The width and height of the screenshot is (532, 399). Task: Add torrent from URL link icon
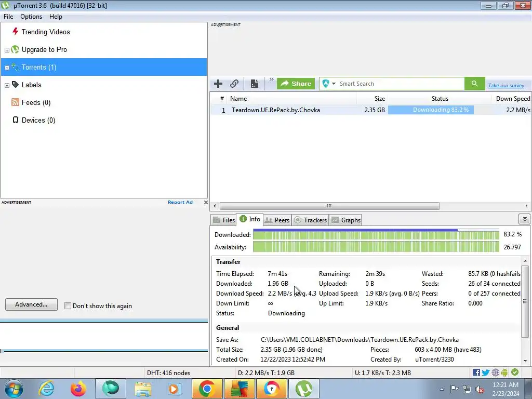(234, 84)
